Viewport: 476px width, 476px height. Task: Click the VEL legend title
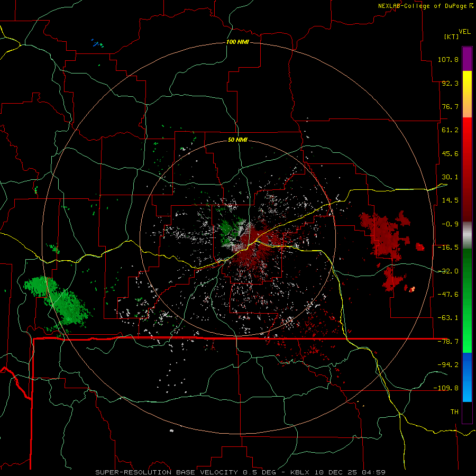click(x=465, y=32)
